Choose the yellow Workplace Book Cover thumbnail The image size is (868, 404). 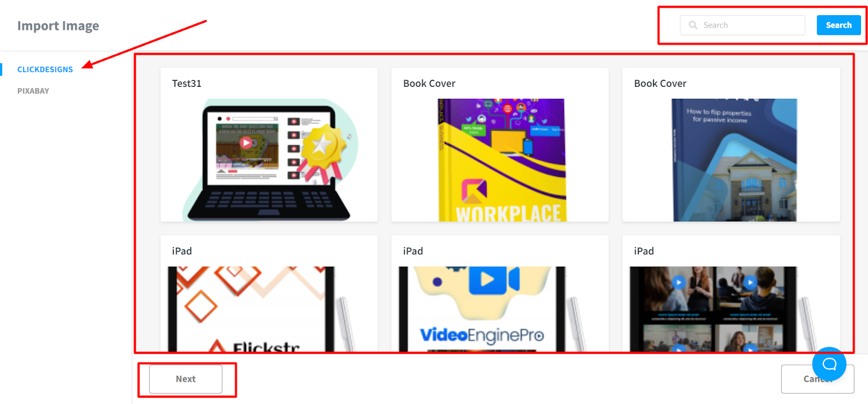coord(501,160)
